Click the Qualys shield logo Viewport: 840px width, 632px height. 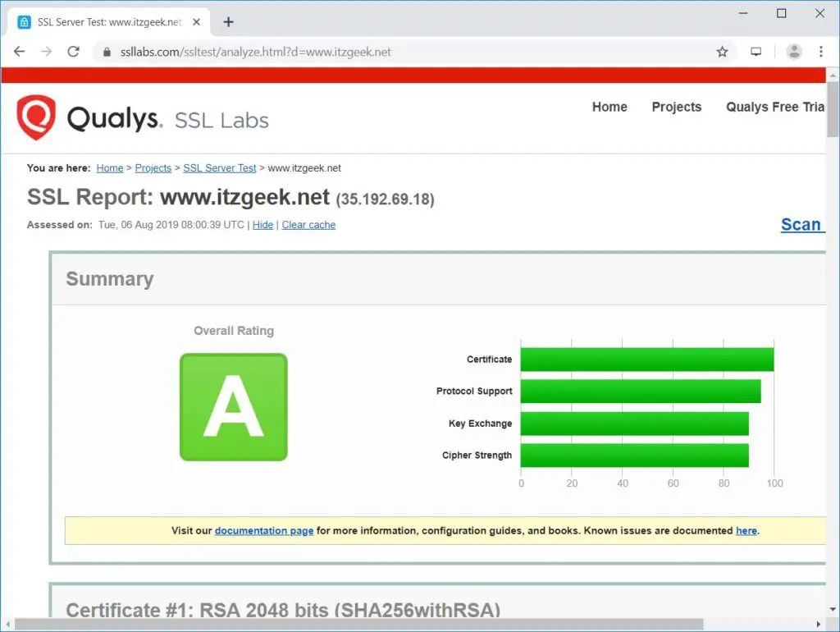pos(36,117)
